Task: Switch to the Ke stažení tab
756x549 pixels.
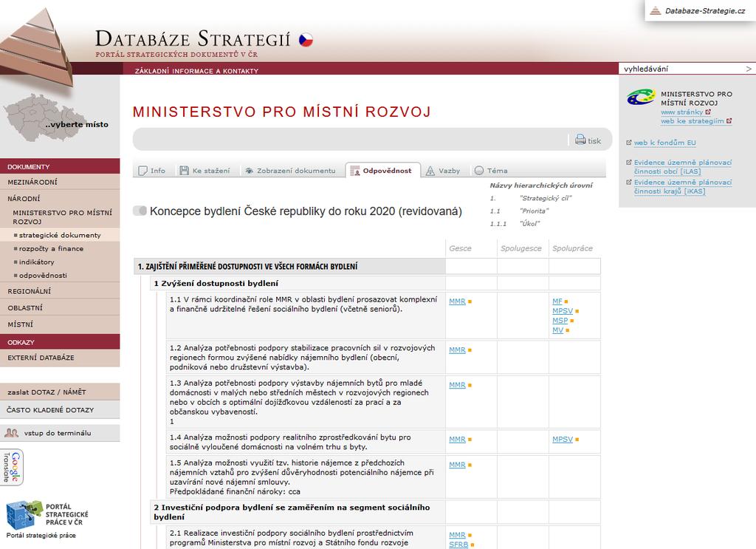Action: click(205, 171)
